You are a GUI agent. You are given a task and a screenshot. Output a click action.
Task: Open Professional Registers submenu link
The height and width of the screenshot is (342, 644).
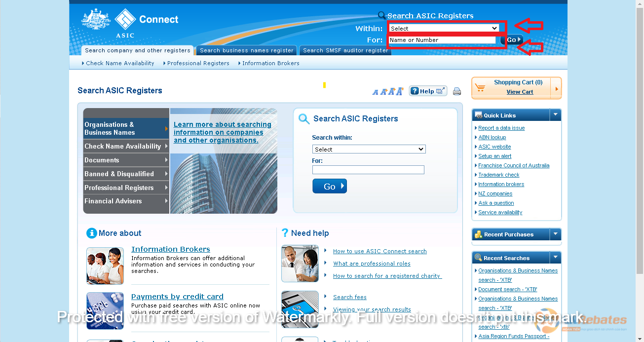click(x=198, y=63)
